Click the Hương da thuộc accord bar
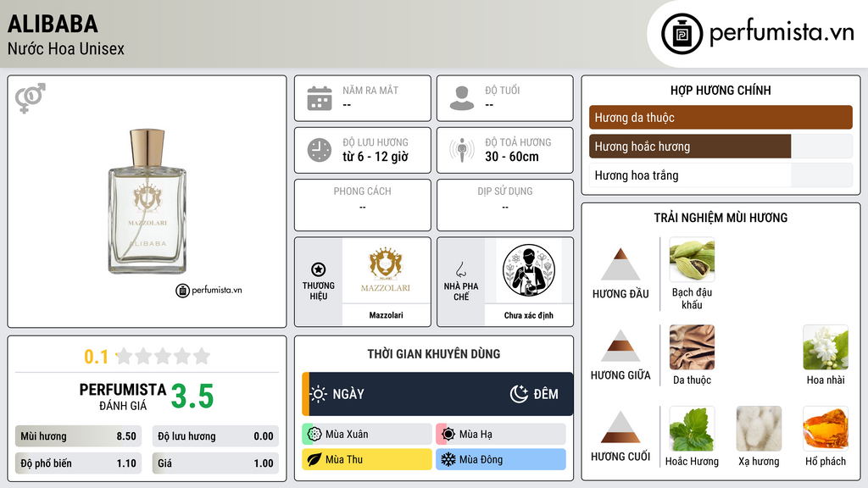868x488 pixels. [721, 117]
